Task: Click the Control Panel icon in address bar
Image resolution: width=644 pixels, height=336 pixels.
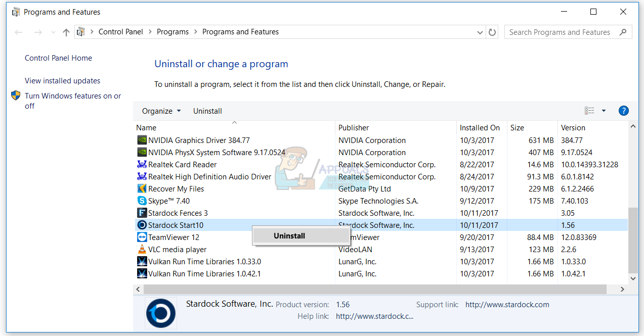Action: click(x=81, y=32)
